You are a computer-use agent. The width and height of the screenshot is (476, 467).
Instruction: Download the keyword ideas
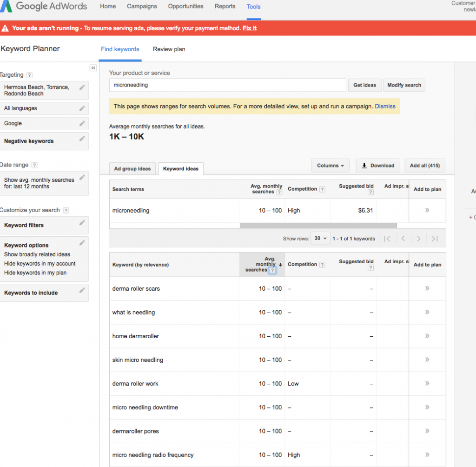pos(378,166)
